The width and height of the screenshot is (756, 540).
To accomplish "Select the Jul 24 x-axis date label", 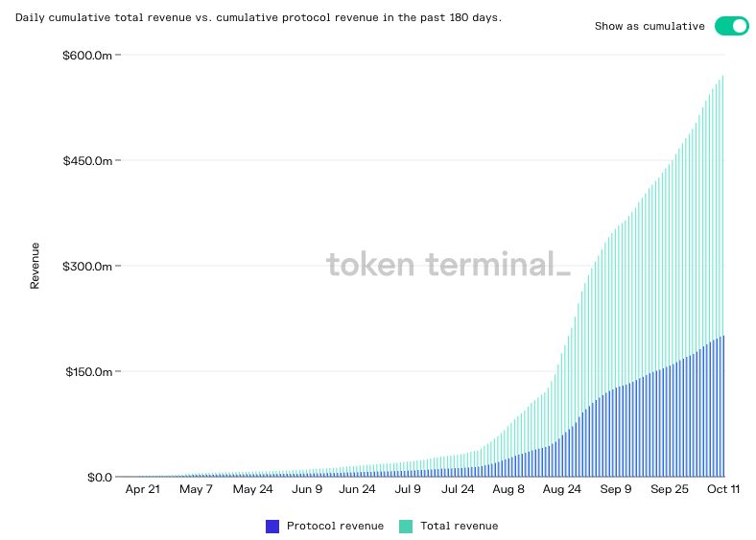I will [x=459, y=489].
